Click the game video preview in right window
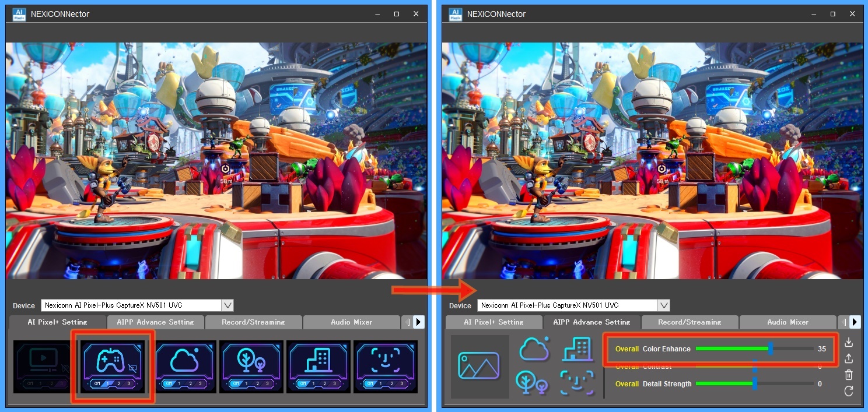 click(653, 161)
